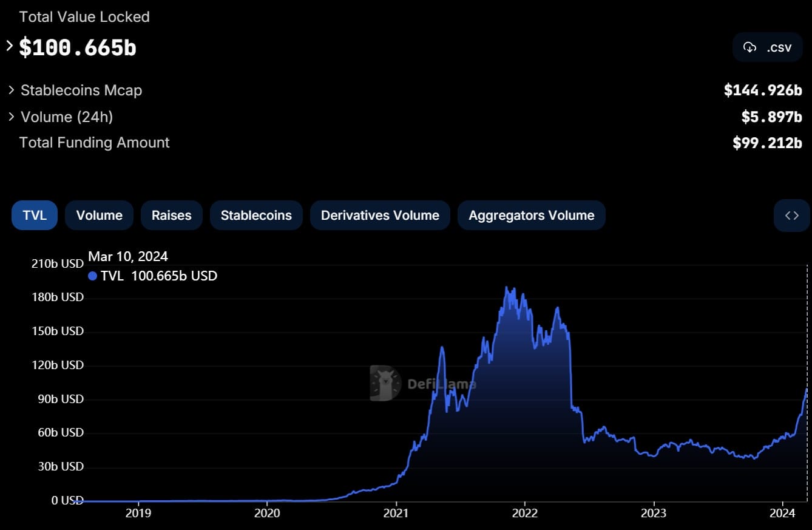This screenshot has height=530, width=812.
Task: Click the blue TVL legend dot
Action: 92,276
